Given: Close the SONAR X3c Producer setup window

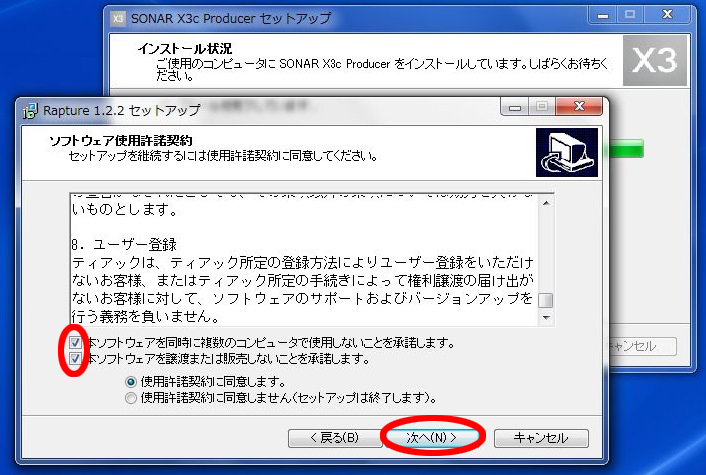Looking at the screenshot, I should pyautogui.click(x=667, y=15).
